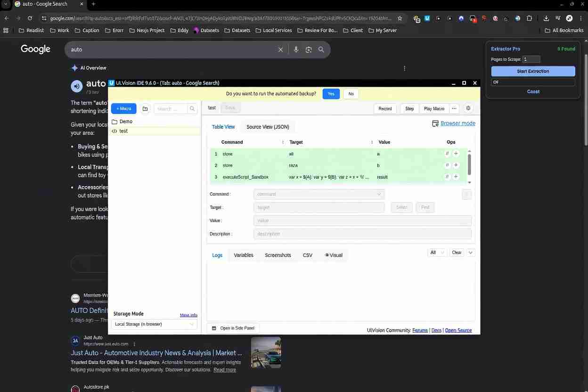The height and width of the screenshot is (392, 588).
Task: Open the Logs tab
Action: coord(217,255)
